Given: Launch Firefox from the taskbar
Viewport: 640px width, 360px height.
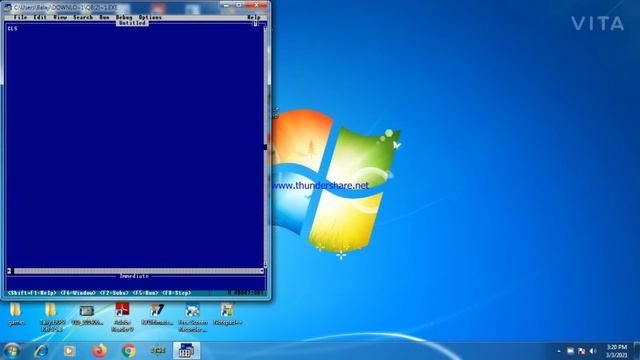Looking at the screenshot, I should point(99,351).
